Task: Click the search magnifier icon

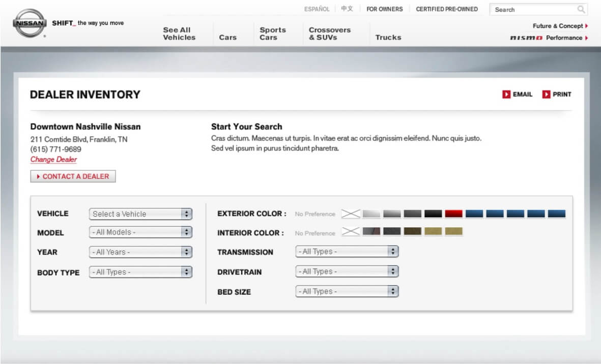Action: (581, 9)
